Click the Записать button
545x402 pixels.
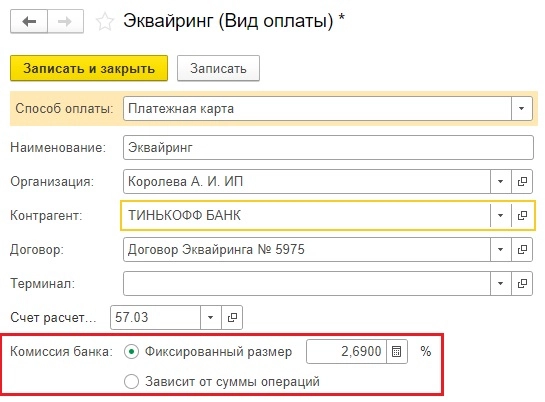pyautogui.click(x=218, y=68)
